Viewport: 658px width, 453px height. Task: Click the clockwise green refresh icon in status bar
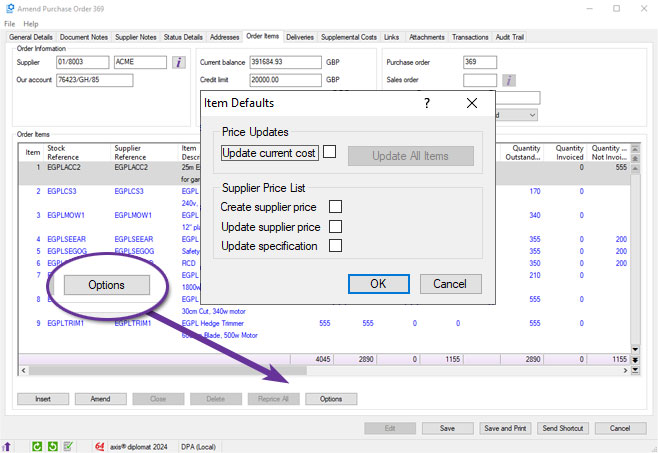pyautogui.click(x=37, y=446)
